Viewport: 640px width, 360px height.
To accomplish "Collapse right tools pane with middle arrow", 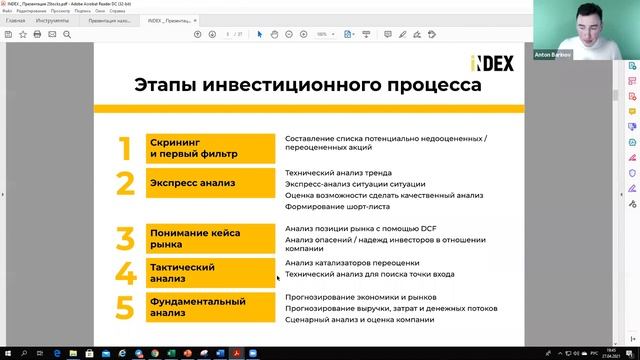I will point(621,195).
